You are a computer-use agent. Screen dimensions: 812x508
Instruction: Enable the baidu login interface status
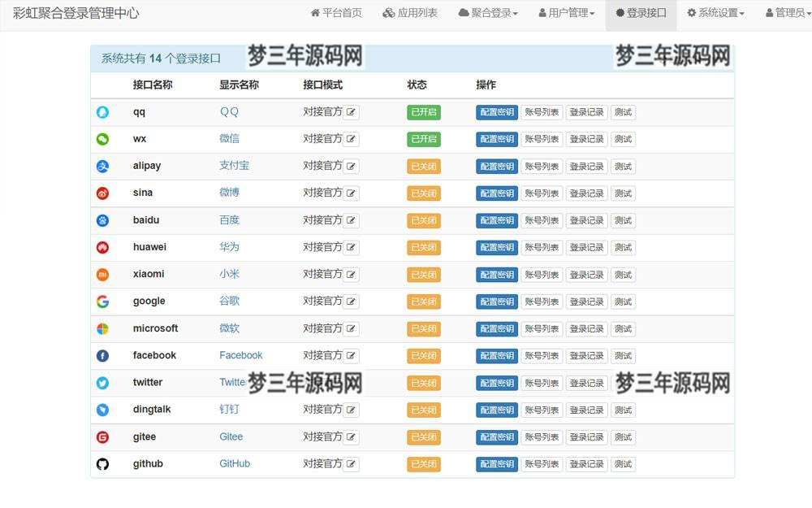[424, 220]
